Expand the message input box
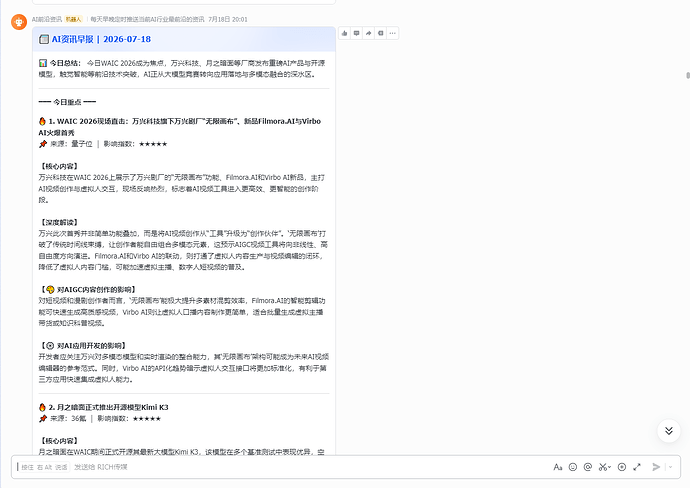This screenshot has height=488, width=690. (x=637, y=467)
